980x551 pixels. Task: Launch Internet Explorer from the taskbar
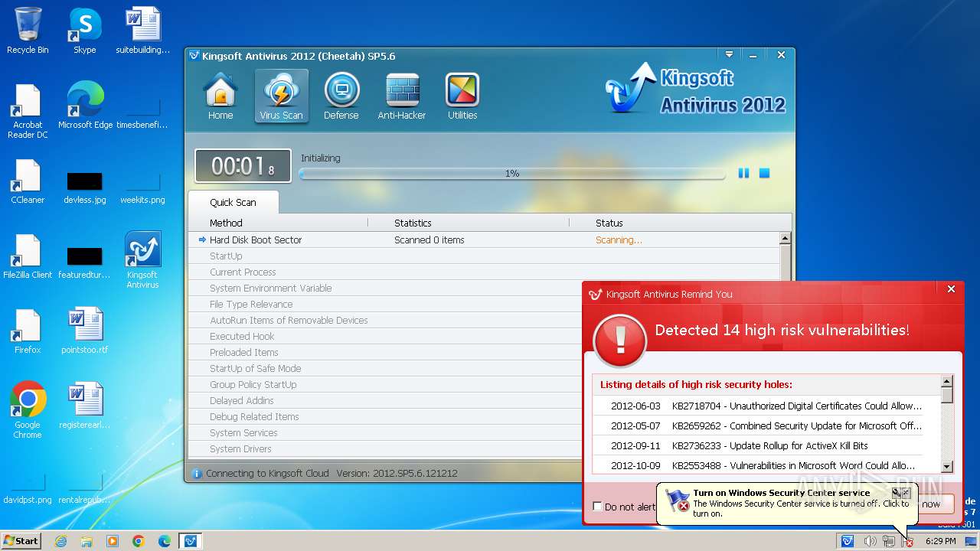point(60,541)
